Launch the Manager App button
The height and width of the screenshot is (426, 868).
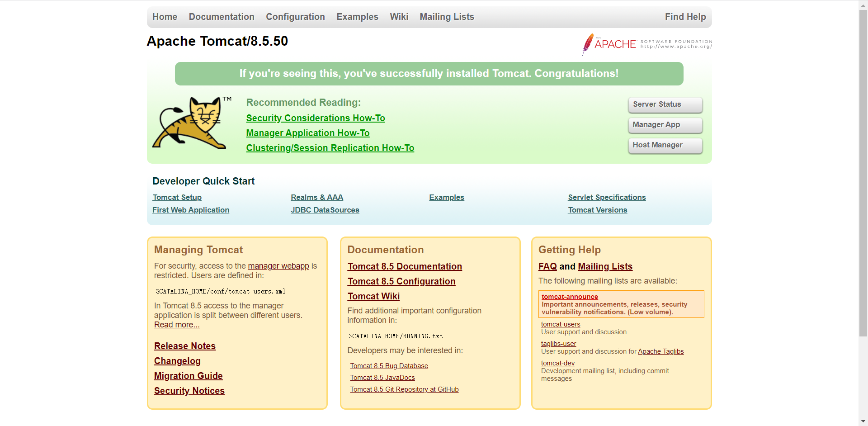(665, 125)
